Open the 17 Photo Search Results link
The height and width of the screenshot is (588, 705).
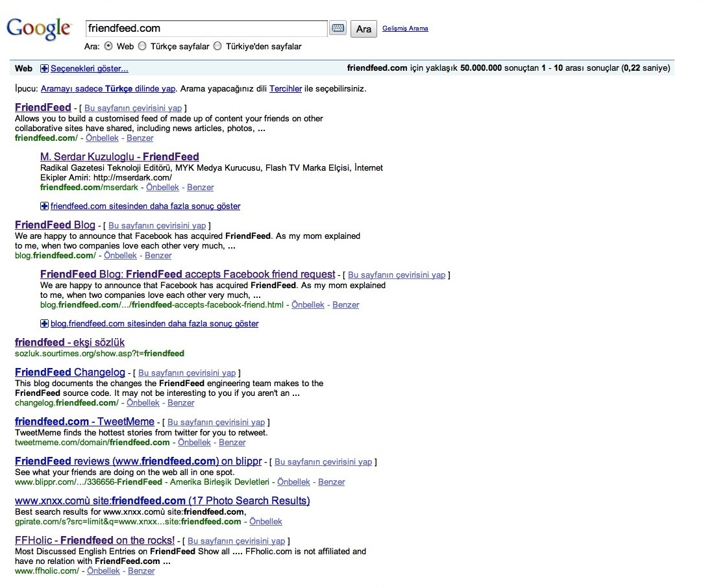point(162,501)
